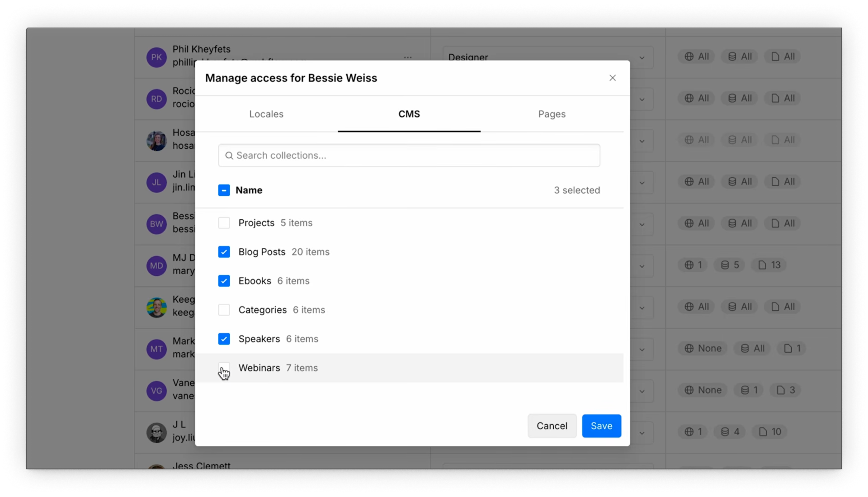The height and width of the screenshot is (497, 868).
Task: Click the MD avatar icon
Action: 156,265
